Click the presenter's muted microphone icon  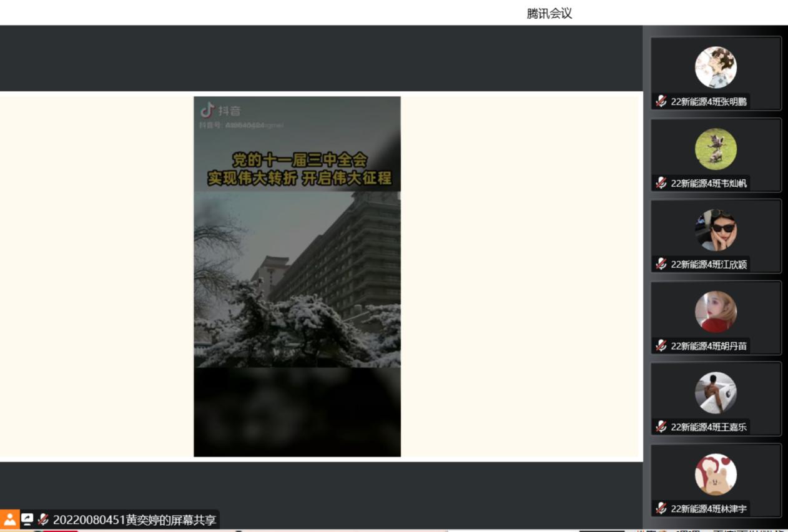43,520
